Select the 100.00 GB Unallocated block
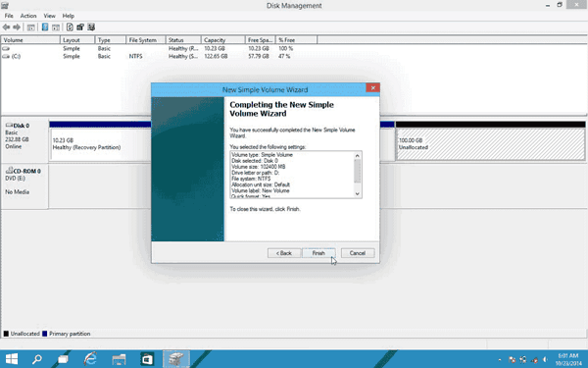 click(x=490, y=144)
